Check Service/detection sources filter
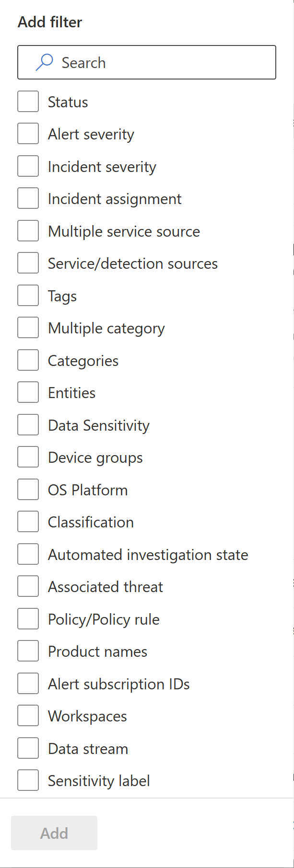This screenshot has height=868, width=294. tap(28, 263)
